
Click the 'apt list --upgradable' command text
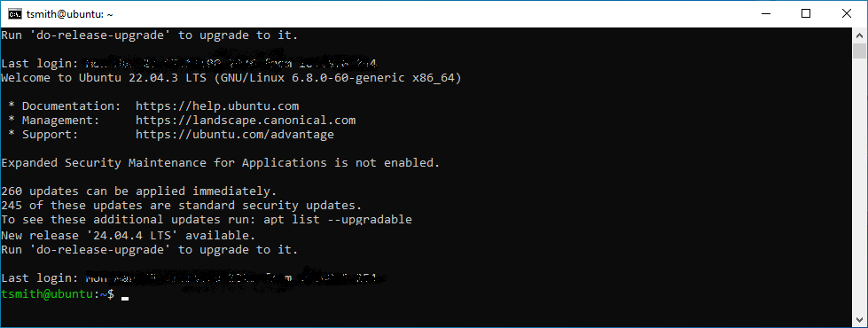(x=338, y=220)
